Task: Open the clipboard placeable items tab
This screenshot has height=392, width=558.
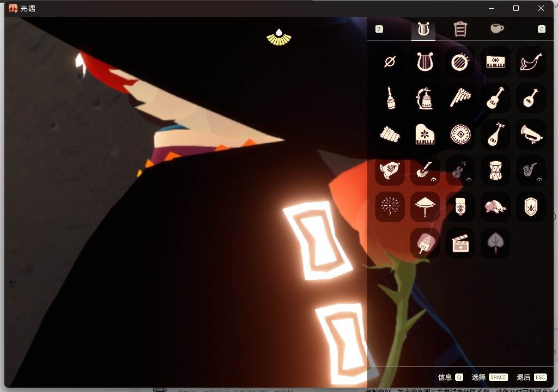Action: pyautogui.click(x=460, y=29)
